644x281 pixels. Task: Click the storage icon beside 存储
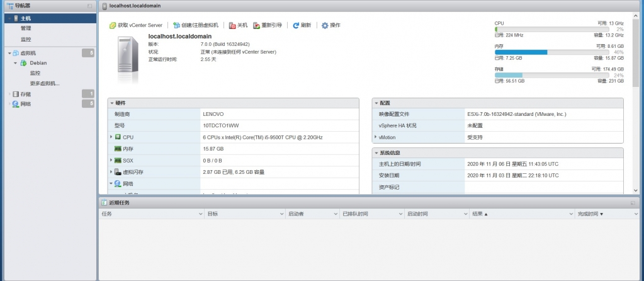16,94
